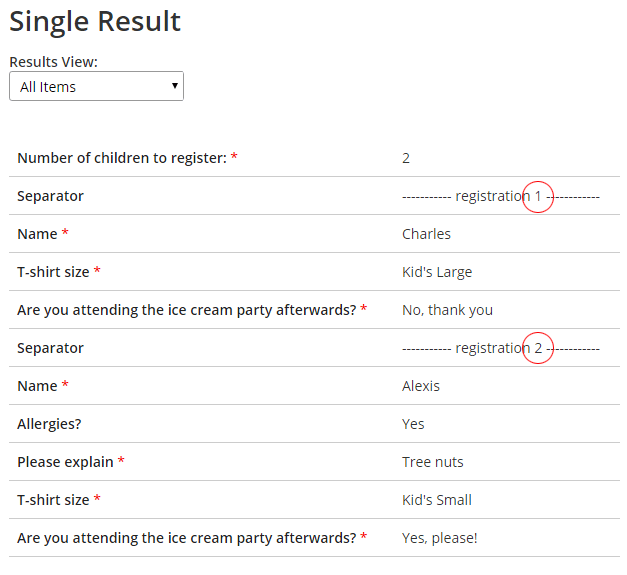Select the name Alexis
The width and height of the screenshot is (627, 575).
421,386
